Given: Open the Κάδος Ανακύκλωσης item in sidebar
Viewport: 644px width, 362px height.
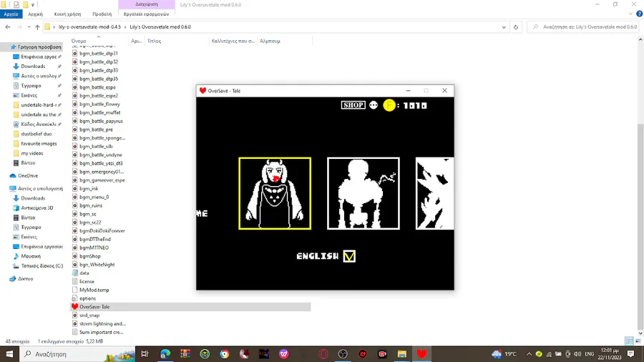Looking at the screenshot, I should click(x=38, y=124).
